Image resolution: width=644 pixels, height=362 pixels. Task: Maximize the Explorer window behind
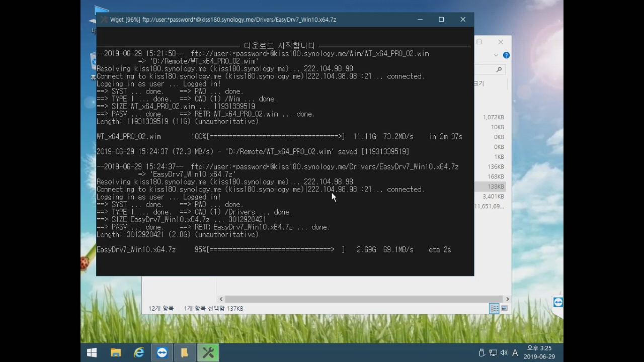click(x=479, y=42)
